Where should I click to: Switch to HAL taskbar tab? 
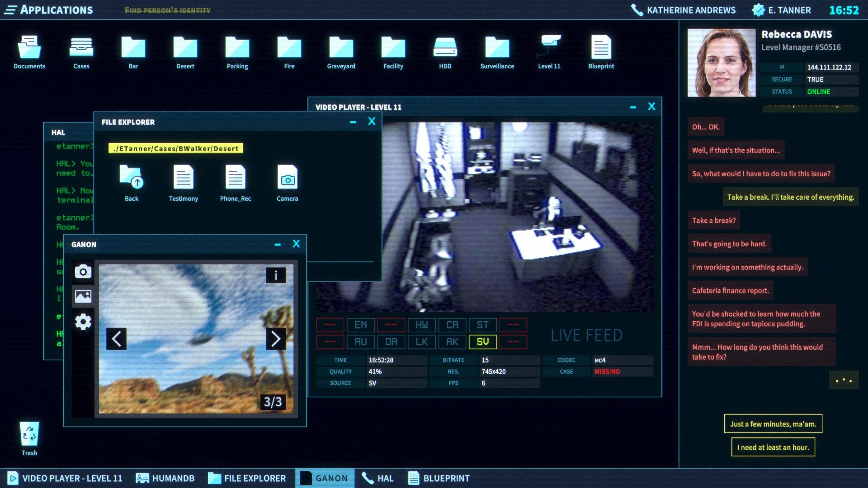click(x=377, y=478)
